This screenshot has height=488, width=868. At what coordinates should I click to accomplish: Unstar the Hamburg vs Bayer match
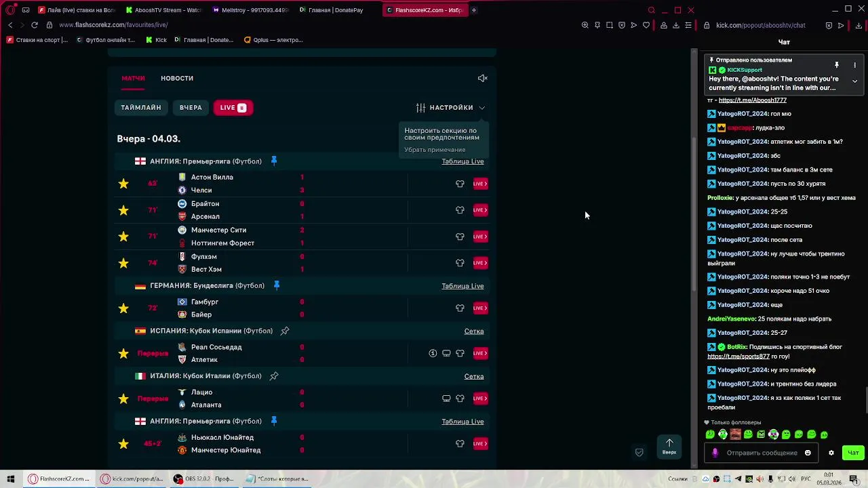pos(123,308)
